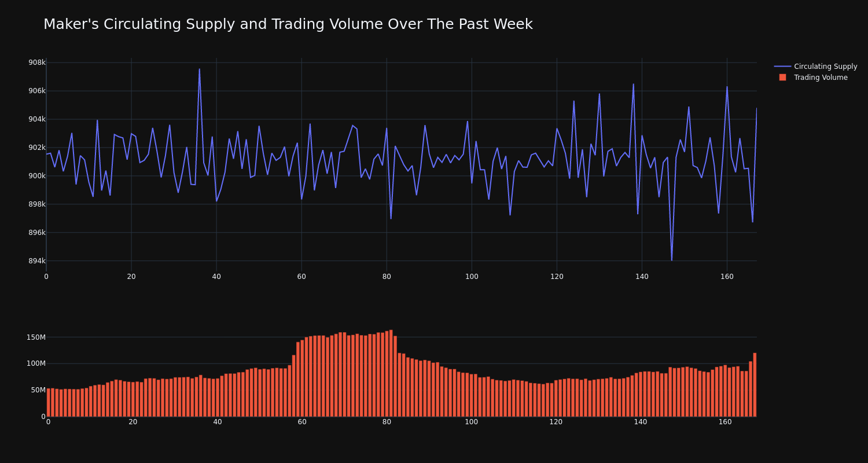Viewport: 868px width, 463px height.
Task: Click x-axis label 140 on supply chart
Action: point(642,277)
